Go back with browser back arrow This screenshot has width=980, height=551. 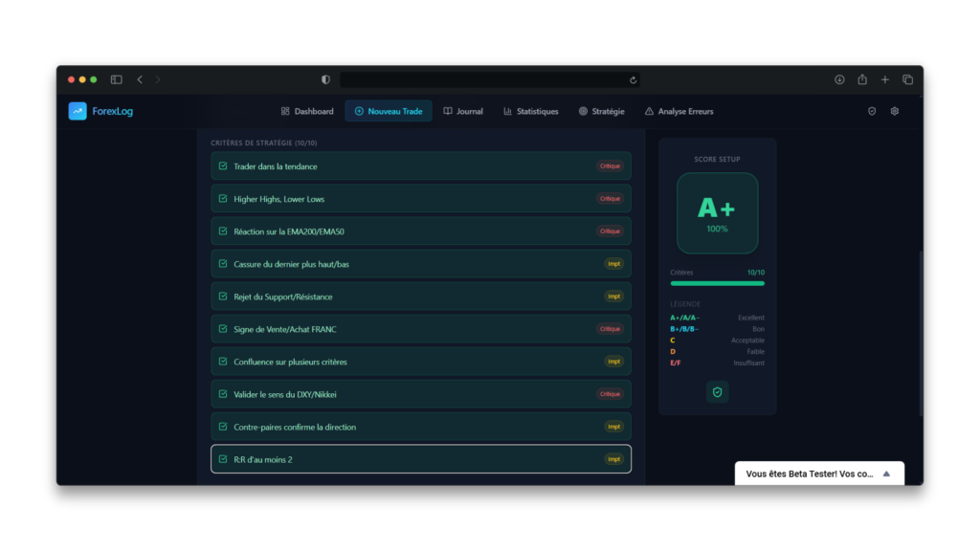(x=140, y=79)
